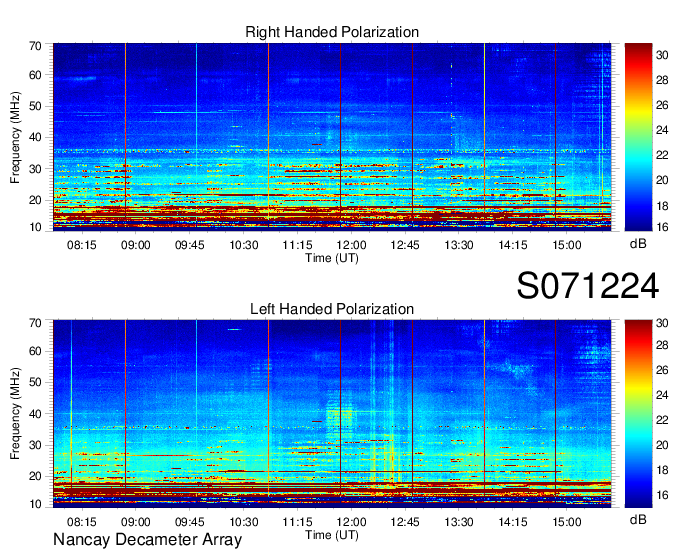680x552 pixels.
Task: Click the 10:30 tick under Right Handed plot
Action: 243,245
